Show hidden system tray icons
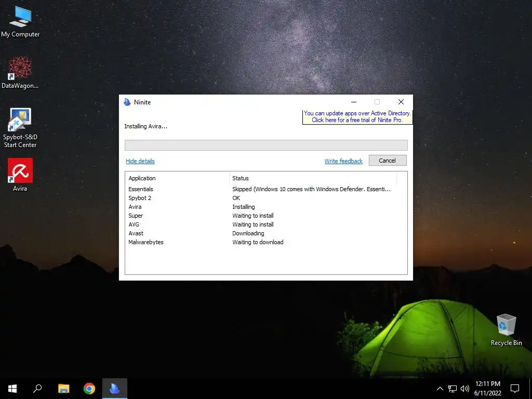Image resolution: width=532 pixels, height=399 pixels. tap(440, 389)
